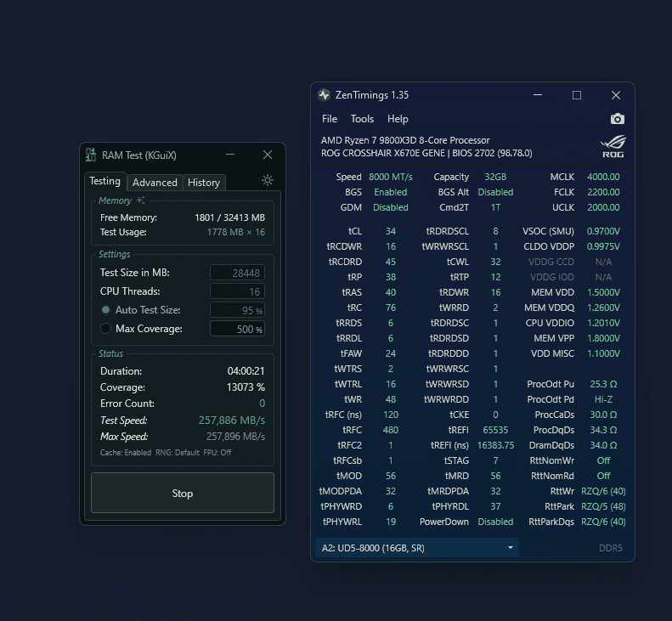This screenshot has width=672, height=621.
Task: Click the ZenTimings screenshot camera icon
Action: click(x=617, y=119)
